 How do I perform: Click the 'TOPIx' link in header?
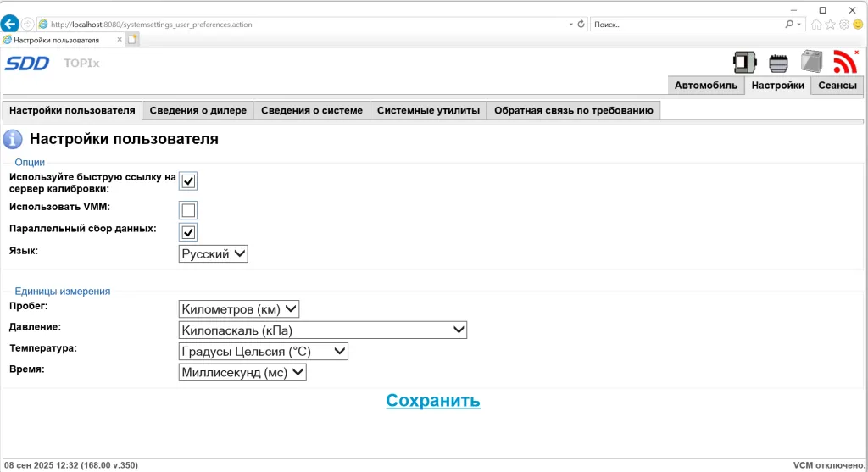(x=81, y=64)
